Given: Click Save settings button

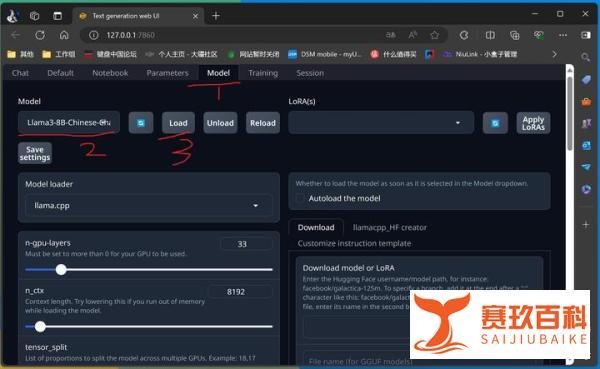Looking at the screenshot, I should [x=35, y=153].
